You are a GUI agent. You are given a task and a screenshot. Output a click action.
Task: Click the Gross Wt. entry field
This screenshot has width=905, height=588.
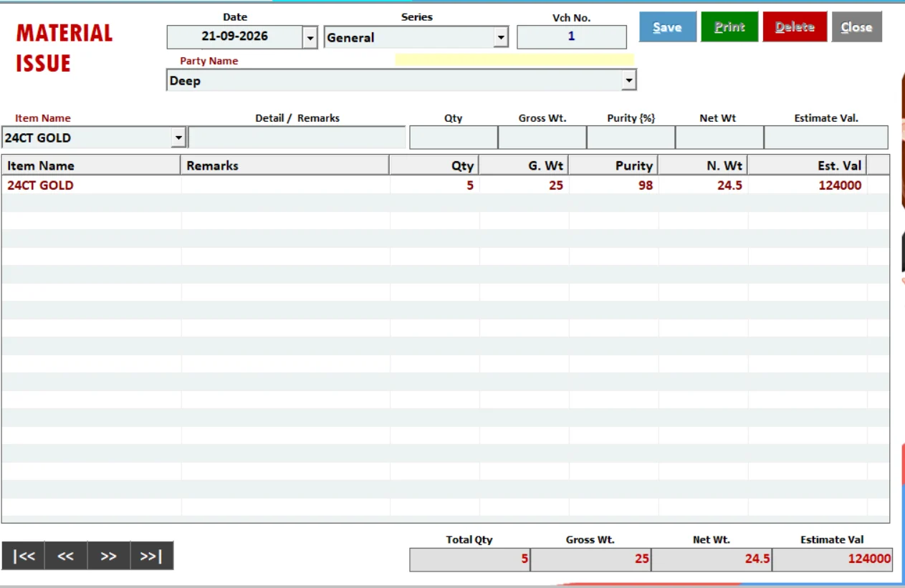point(542,138)
